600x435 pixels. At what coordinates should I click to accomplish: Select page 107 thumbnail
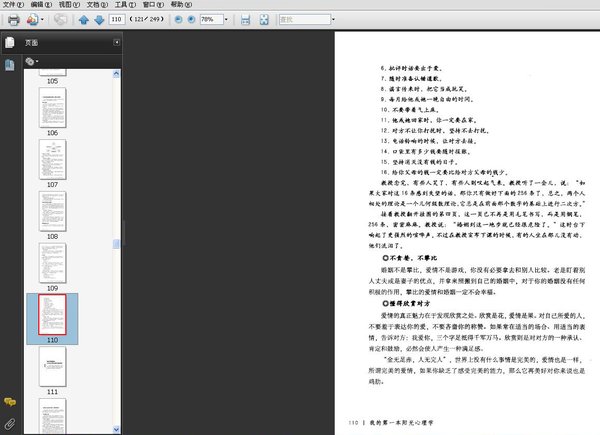click(52, 160)
